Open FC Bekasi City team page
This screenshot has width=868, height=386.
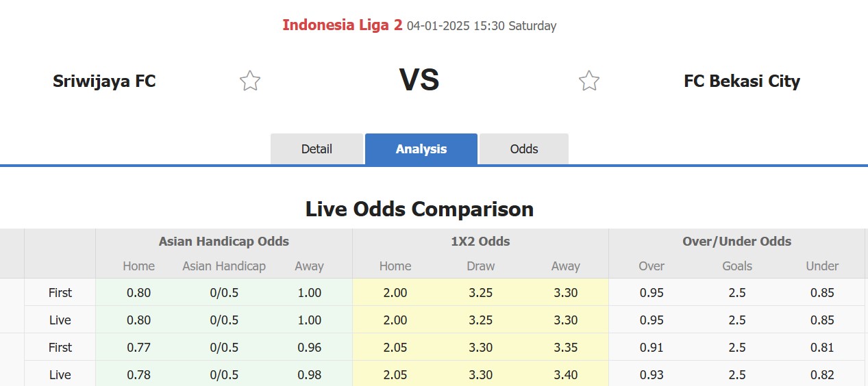[x=742, y=81]
